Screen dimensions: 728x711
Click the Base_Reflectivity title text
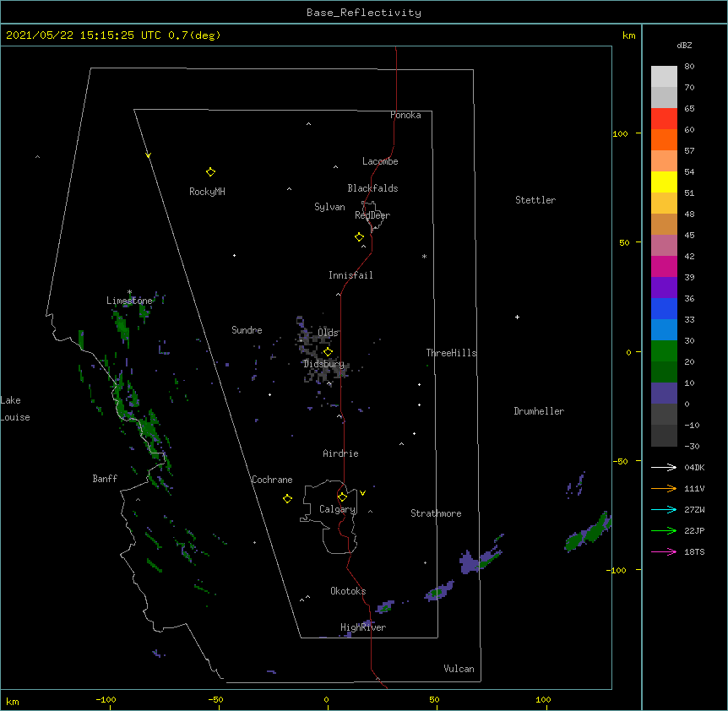[364, 13]
